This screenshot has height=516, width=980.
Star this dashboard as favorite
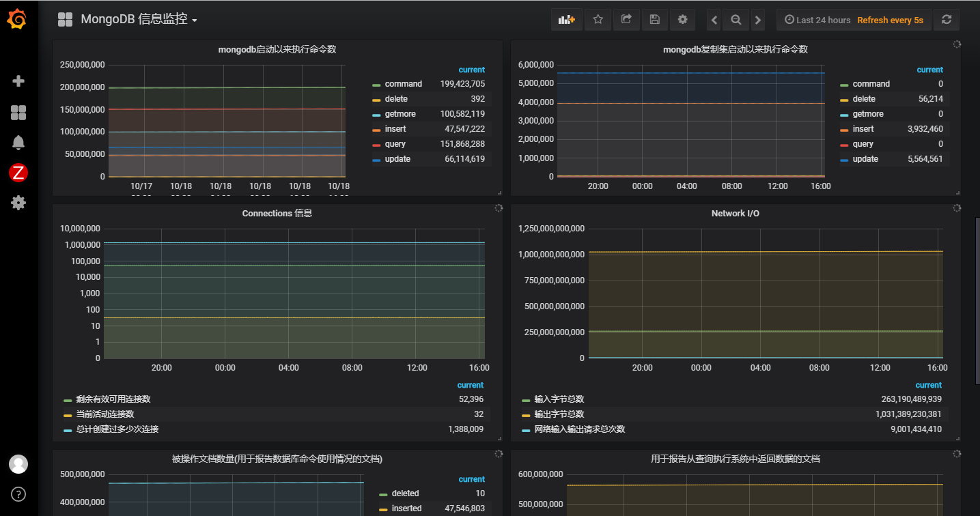coord(598,20)
